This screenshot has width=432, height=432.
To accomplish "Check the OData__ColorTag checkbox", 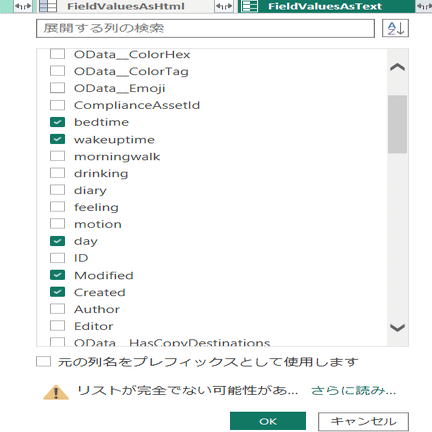I will pyautogui.click(x=57, y=71).
